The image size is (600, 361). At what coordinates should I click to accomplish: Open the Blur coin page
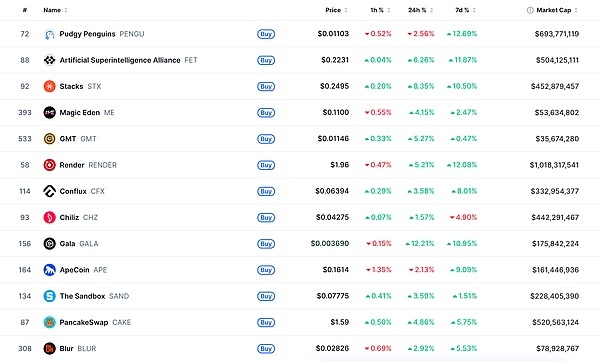(78, 349)
